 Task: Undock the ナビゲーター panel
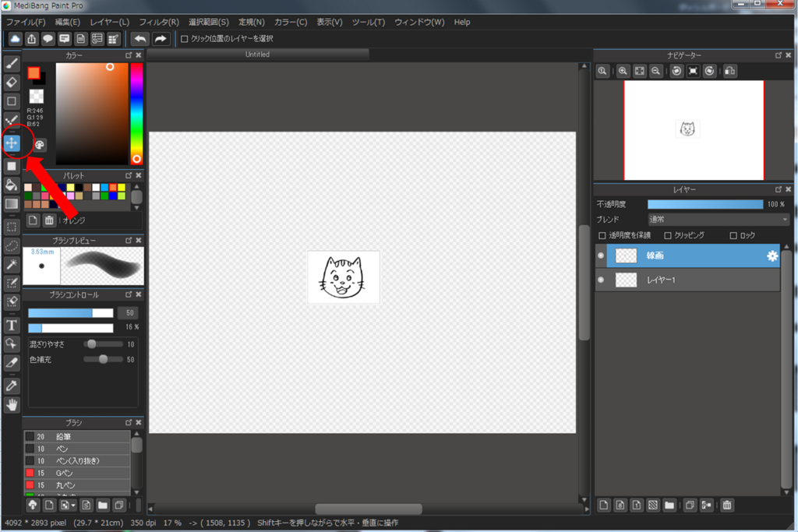pos(779,55)
